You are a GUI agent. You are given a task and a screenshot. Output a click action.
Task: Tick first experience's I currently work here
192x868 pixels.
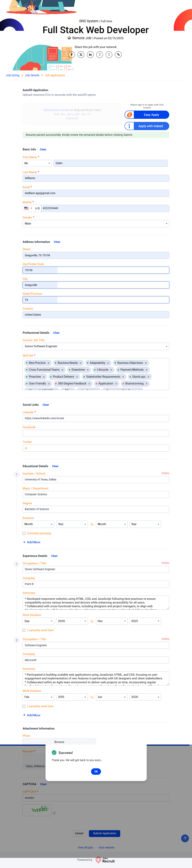(24, 630)
